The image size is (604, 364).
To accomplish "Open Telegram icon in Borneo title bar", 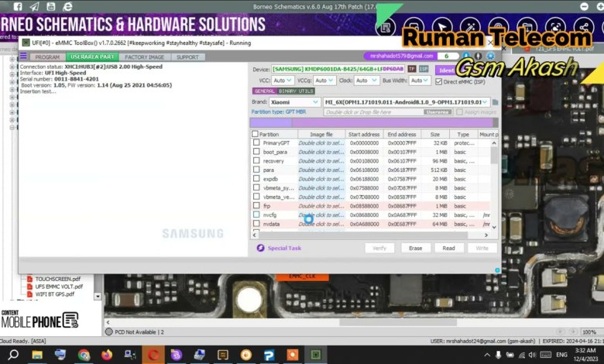I will tap(34, 6).
